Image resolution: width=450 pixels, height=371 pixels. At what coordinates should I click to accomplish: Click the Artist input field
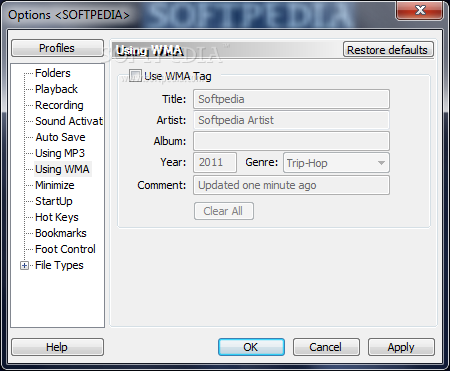291,120
